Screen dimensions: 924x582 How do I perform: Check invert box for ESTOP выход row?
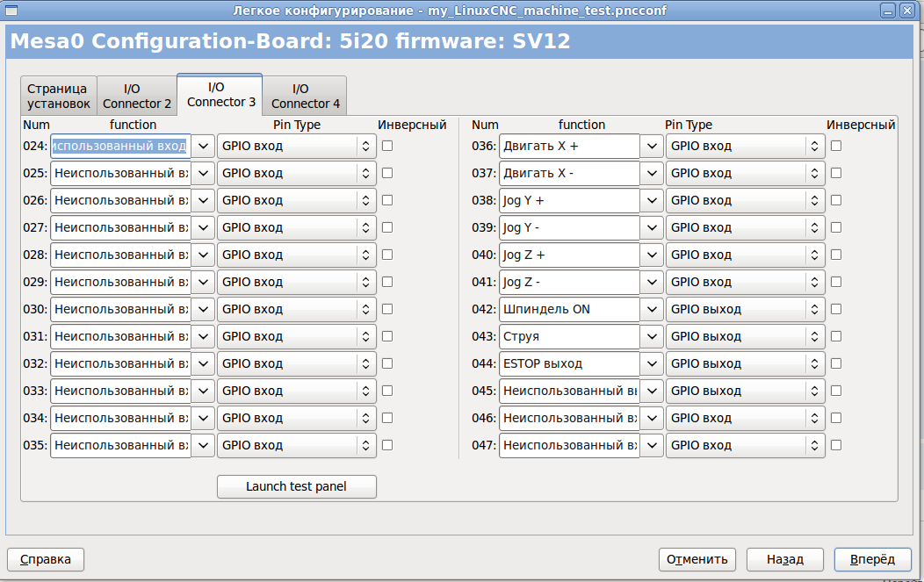[836, 363]
